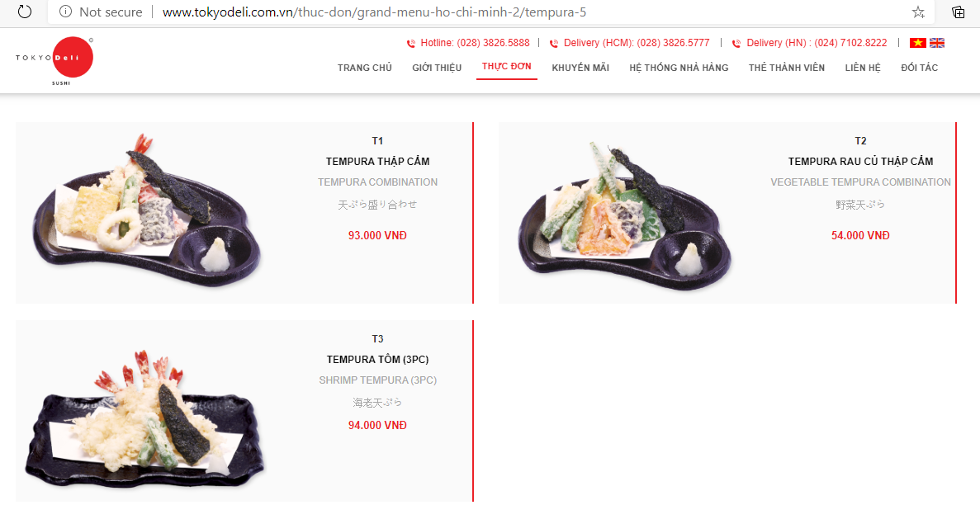Screen dimensions: 980x505
Task: Click the Delivery (HCM) phone number
Action: pos(673,43)
